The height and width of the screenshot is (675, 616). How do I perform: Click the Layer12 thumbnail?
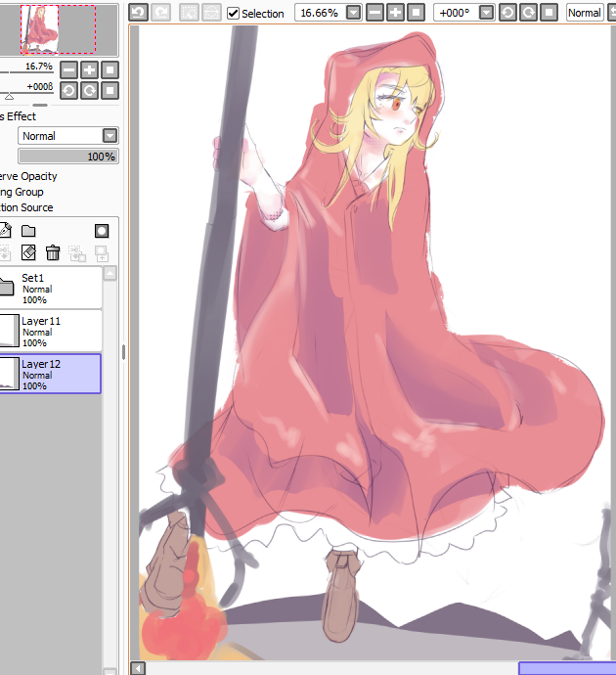10,374
